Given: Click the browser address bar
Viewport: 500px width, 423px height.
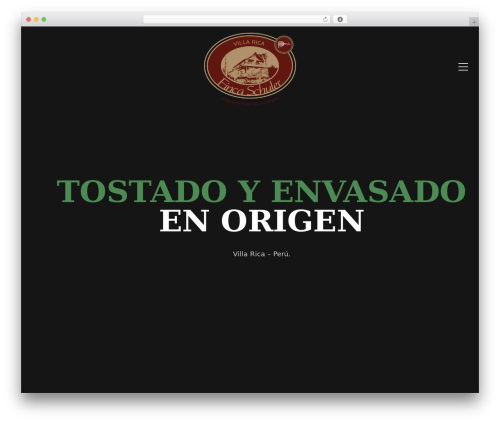Looking at the screenshot, I should pos(237,19).
